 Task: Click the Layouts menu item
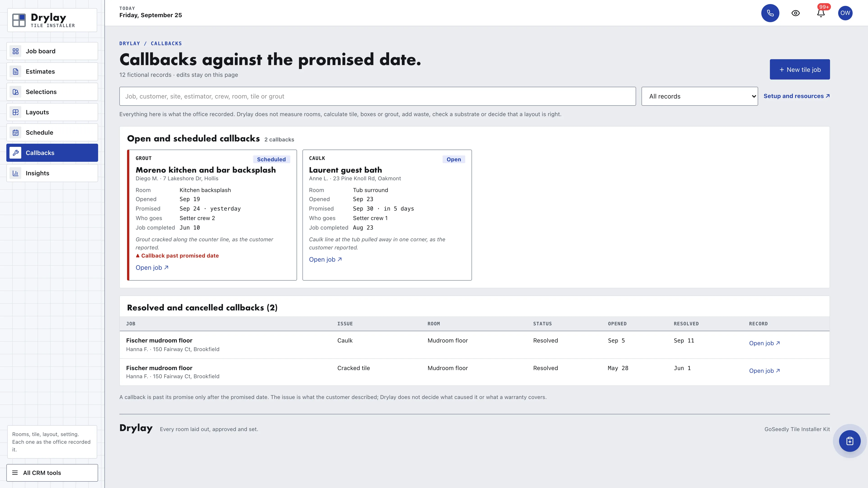(52, 112)
